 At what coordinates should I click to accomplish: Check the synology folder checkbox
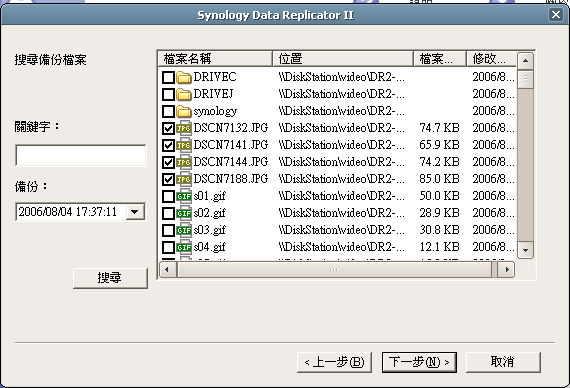click(168, 111)
